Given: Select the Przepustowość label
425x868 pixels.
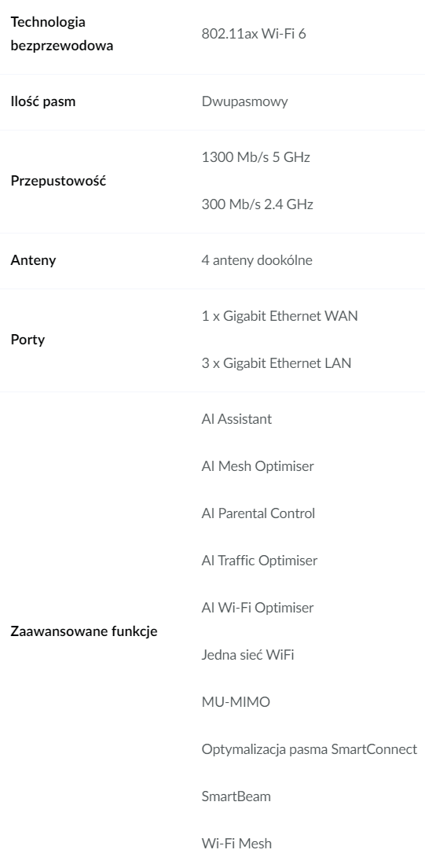Looking at the screenshot, I should coord(59,181).
